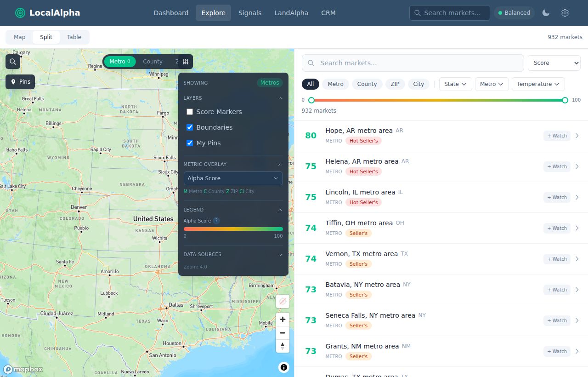Viewport: 588px width, 377px height.
Task: Click the LocalAlpha logo icon
Action: point(20,13)
